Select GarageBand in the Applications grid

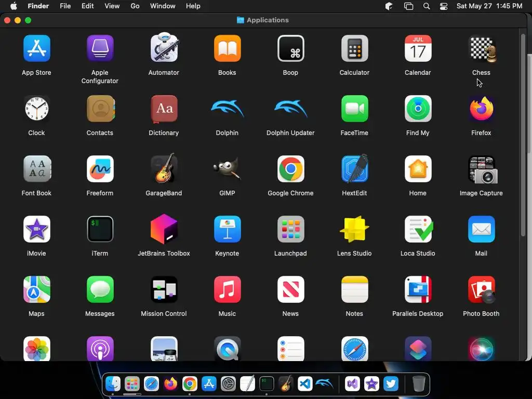pos(164,168)
